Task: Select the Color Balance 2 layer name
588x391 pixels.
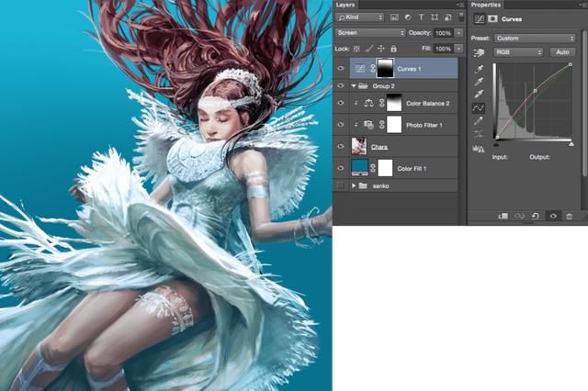Action: [428, 104]
